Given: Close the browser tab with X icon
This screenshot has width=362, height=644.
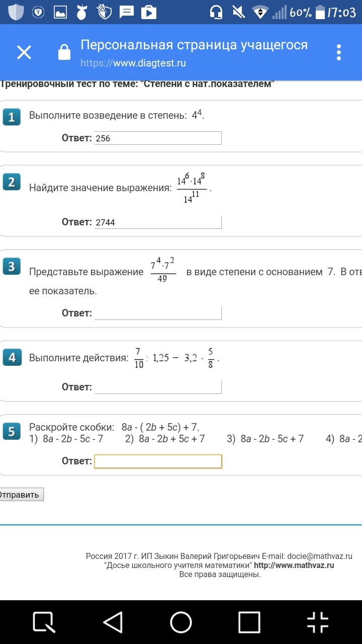Looking at the screenshot, I should click(24, 52).
